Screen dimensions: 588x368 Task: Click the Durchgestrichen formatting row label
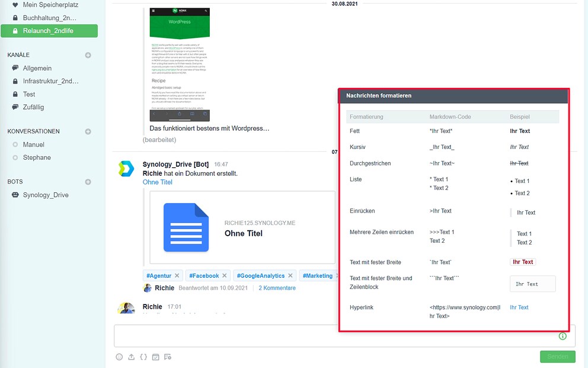pos(370,163)
